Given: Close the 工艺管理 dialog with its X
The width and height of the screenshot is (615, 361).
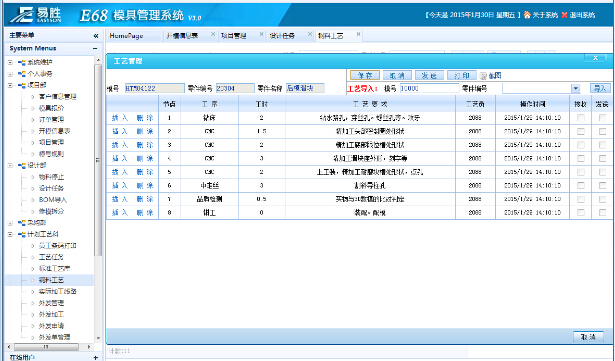Looking at the screenshot, I should coord(595,58).
